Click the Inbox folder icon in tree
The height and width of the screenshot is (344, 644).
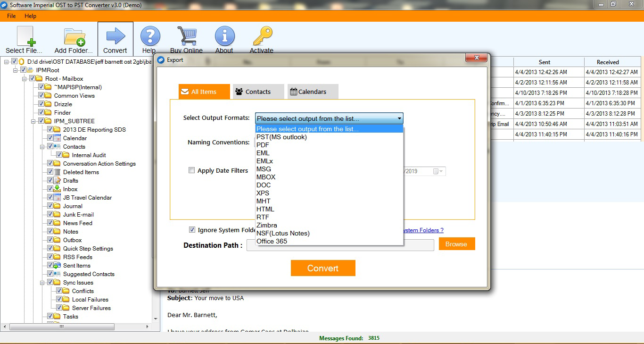click(56, 189)
